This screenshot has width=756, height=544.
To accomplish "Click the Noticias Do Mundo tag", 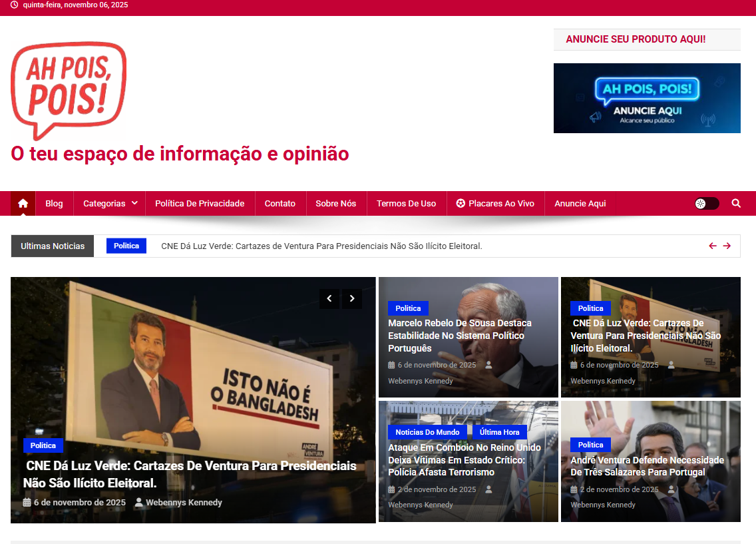I will tap(427, 432).
